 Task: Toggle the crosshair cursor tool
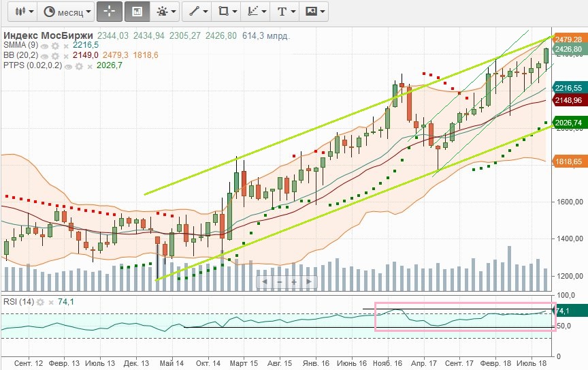(110, 12)
